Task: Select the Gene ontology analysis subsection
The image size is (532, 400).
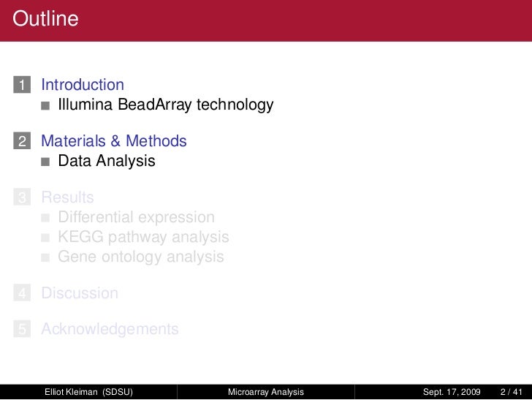Action: tap(141, 257)
